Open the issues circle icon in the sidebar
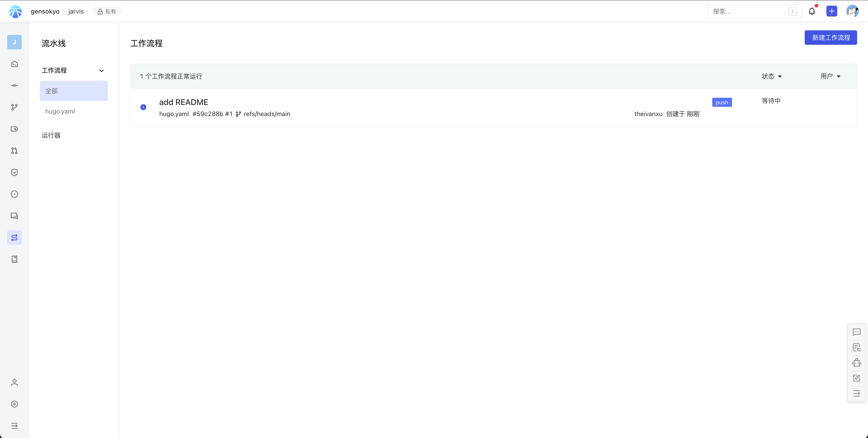This screenshot has height=438, width=868. click(x=14, y=194)
